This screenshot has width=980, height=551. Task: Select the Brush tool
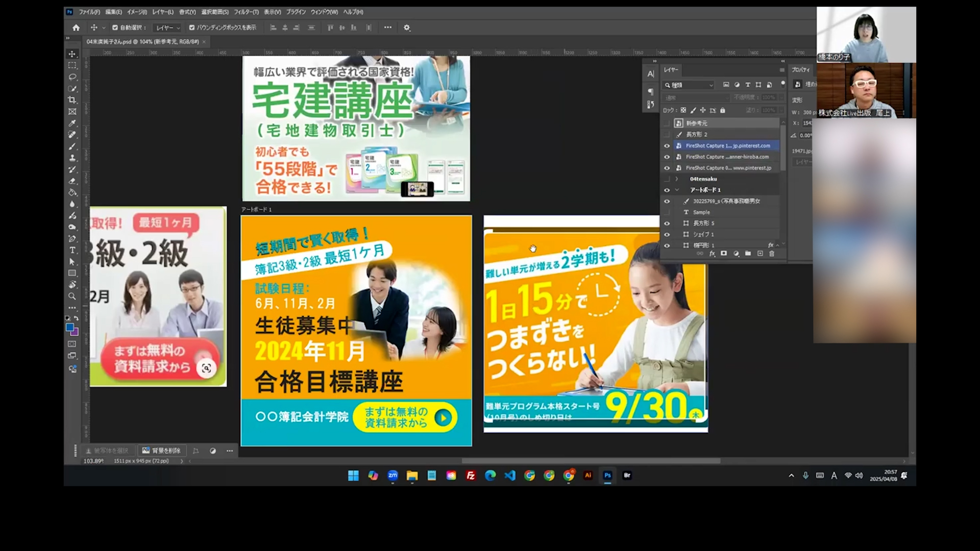72,146
